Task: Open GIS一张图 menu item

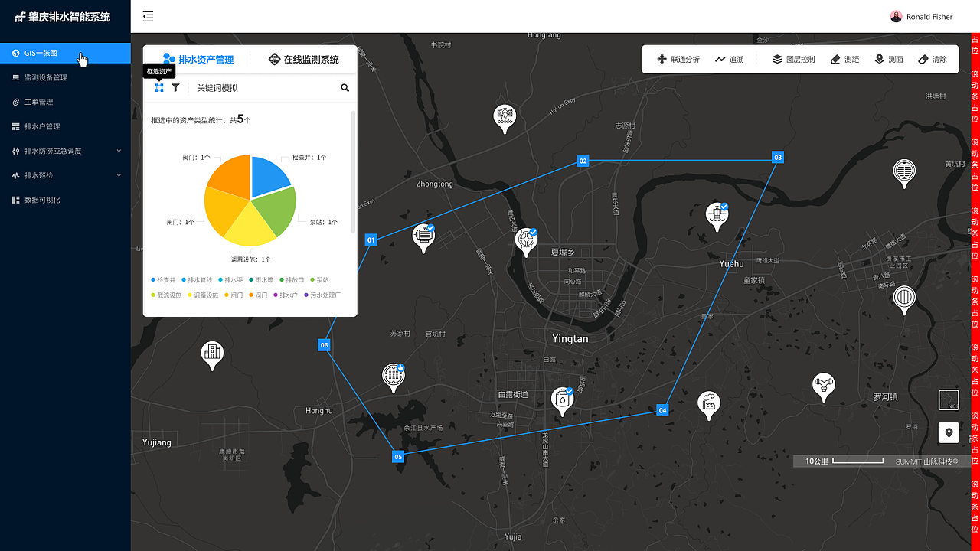Action: click(65, 53)
